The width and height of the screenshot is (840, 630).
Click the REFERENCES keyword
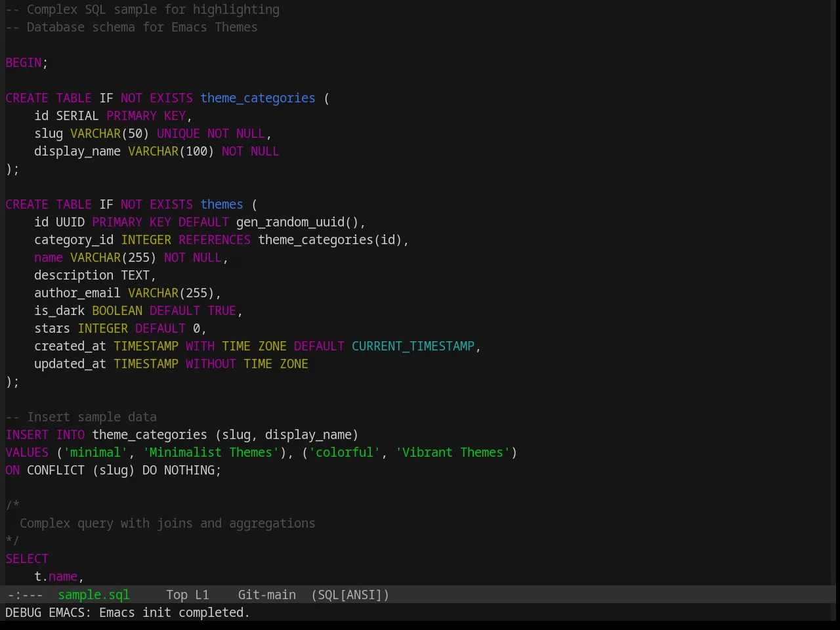pyautogui.click(x=215, y=240)
